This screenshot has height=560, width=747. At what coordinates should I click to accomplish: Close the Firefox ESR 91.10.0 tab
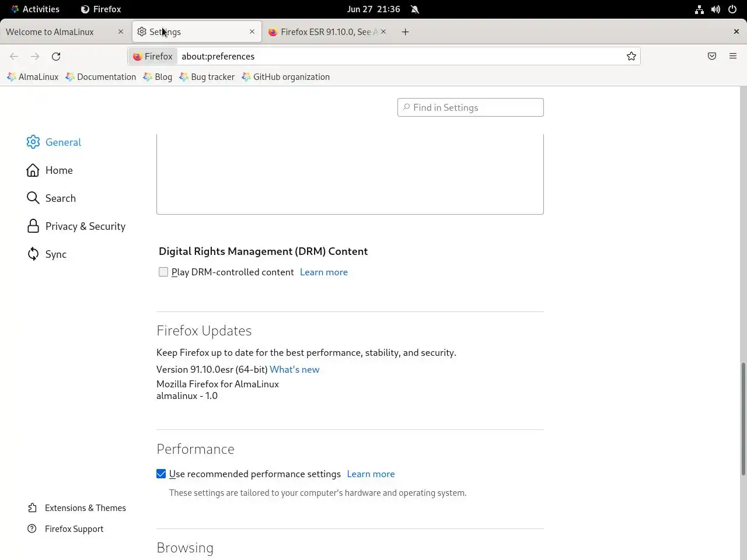click(383, 32)
